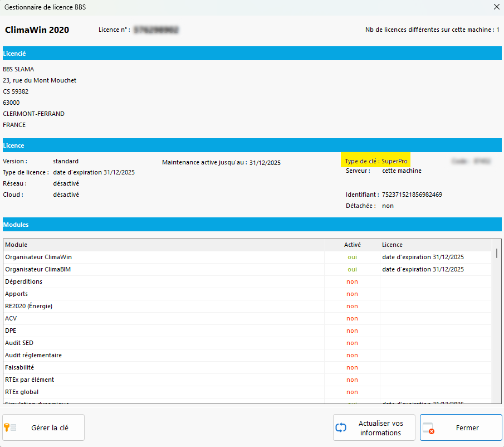Viewport: 504px width, 447px height.
Task: Select the DPE module row
Action: tap(247, 331)
